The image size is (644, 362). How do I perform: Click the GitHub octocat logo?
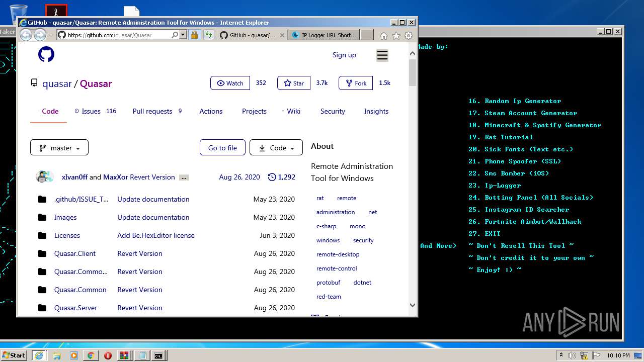[46, 54]
